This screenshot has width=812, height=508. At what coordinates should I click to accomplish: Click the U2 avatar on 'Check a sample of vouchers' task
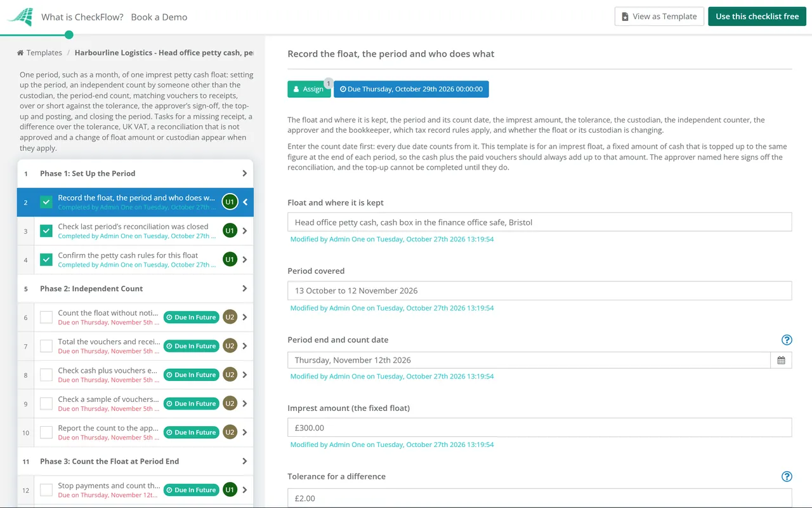coord(230,403)
